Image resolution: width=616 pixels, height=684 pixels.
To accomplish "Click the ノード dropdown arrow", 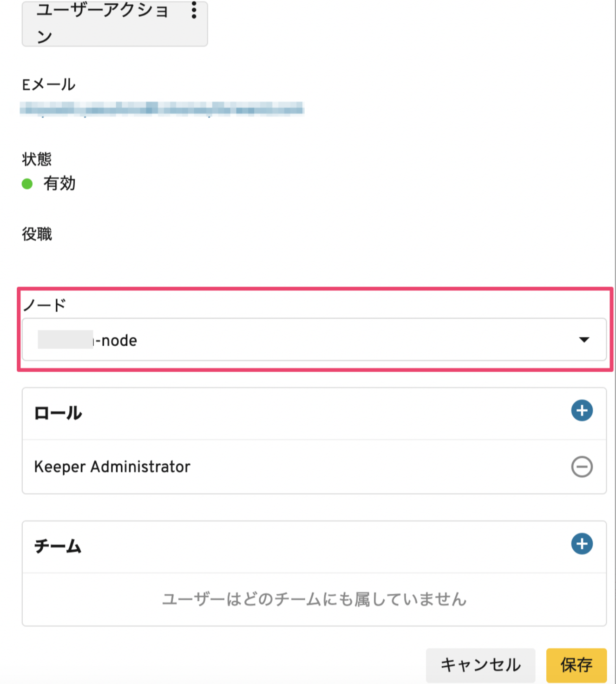I will point(584,340).
